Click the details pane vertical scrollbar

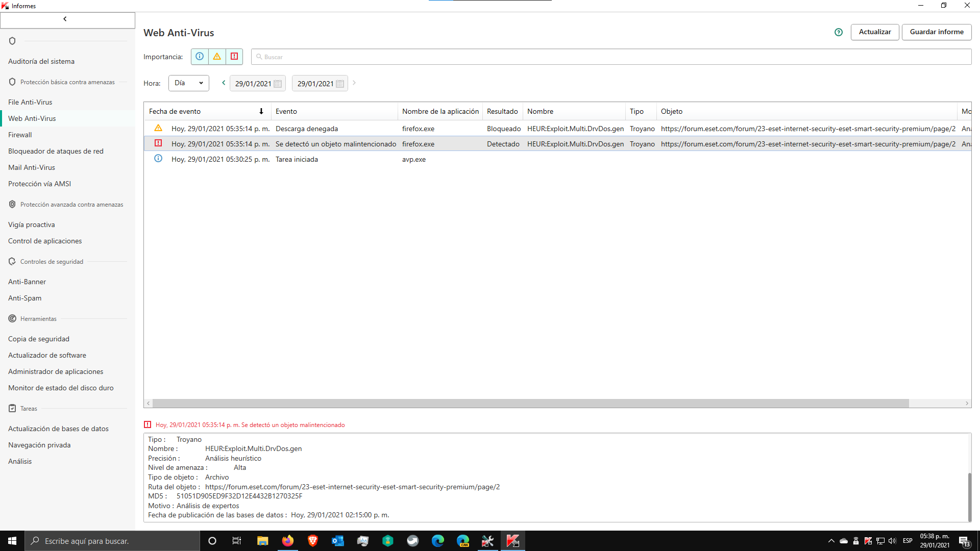969,497
